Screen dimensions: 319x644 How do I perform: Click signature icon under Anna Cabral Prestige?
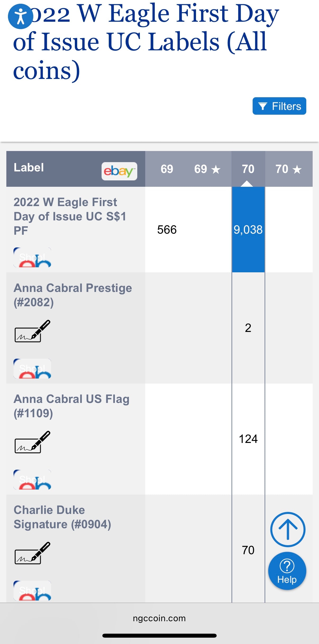32,331
